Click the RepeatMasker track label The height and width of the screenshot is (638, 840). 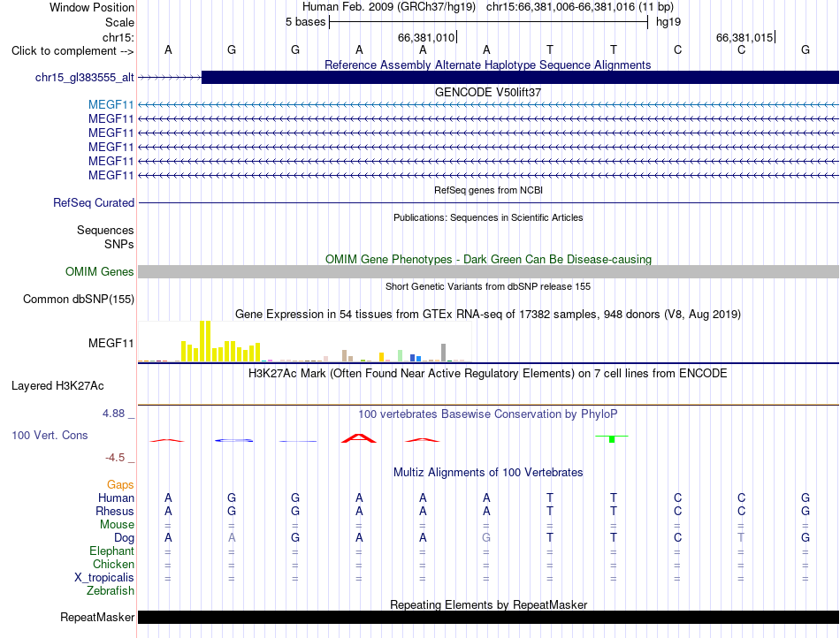coord(97,617)
